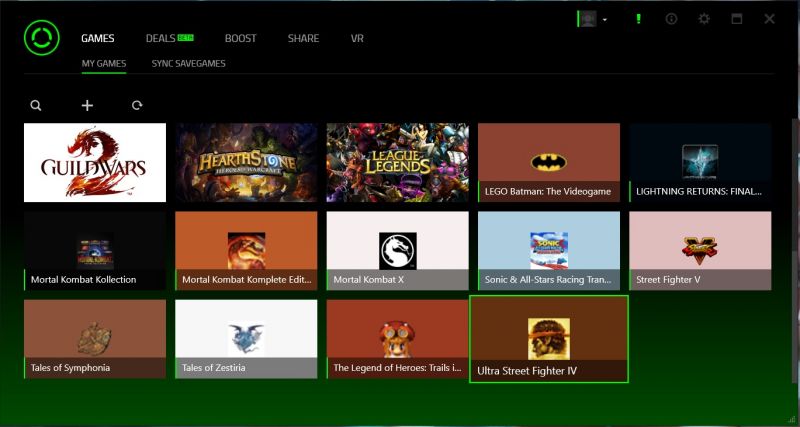
Task: Click the Sonic & All-Stars Racing icon
Action: point(549,250)
